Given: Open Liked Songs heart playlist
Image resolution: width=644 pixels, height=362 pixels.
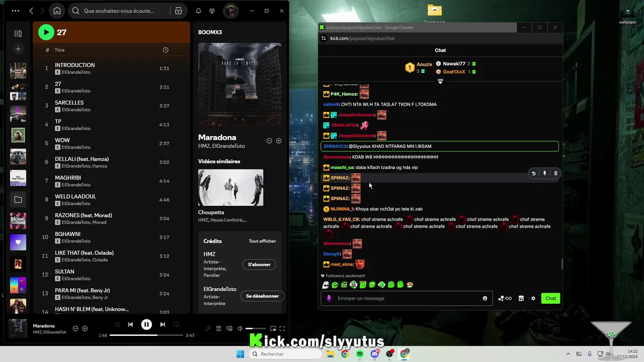Looking at the screenshot, I should click(18, 242).
